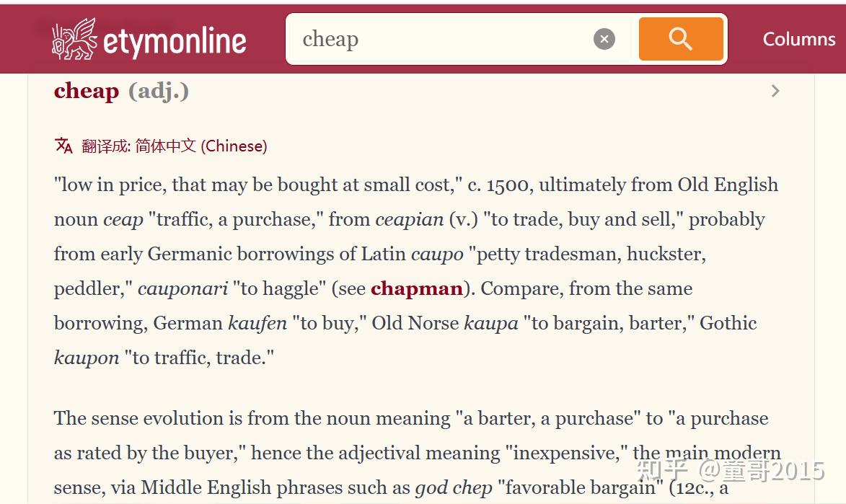Clear the search box with the X icon
This screenshot has height=504, width=846.
point(604,39)
